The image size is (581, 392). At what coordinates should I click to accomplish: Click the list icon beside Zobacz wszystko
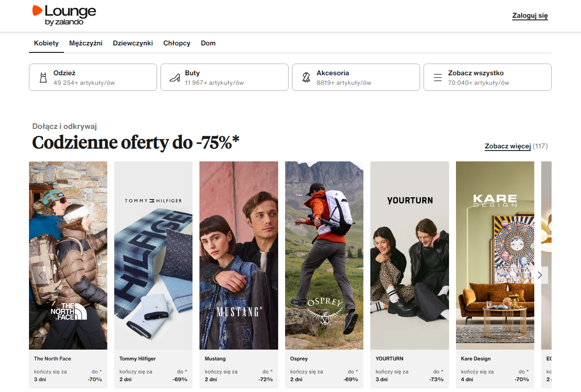click(438, 77)
